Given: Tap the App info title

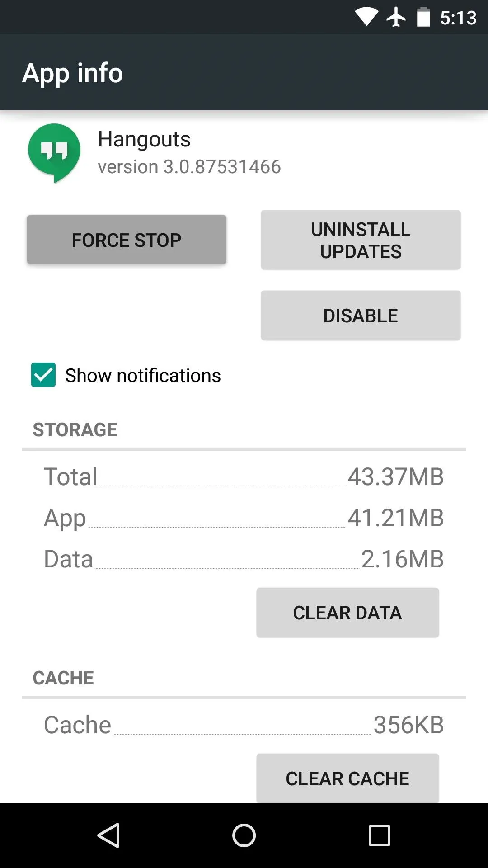Looking at the screenshot, I should pyautogui.click(x=73, y=73).
